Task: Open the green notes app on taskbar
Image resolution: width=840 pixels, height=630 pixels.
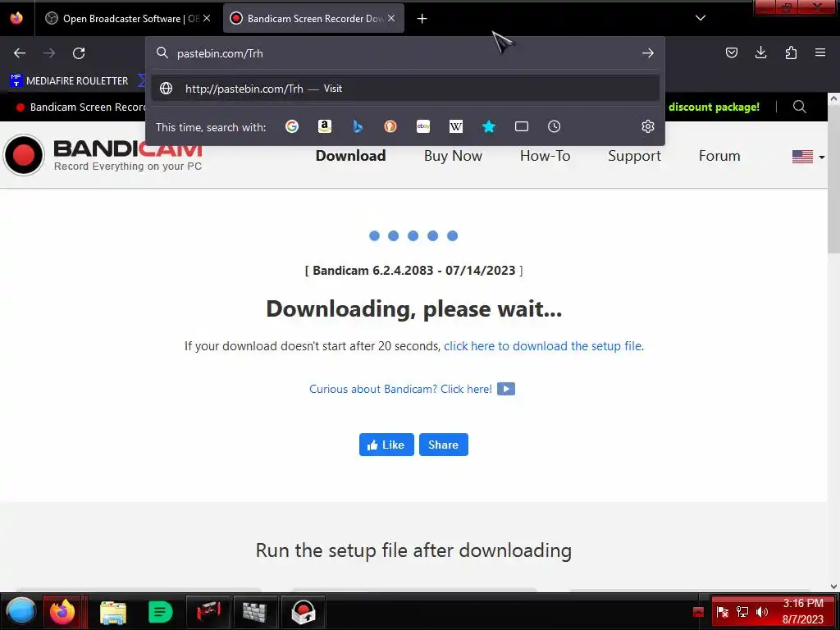Action: point(160,612)
